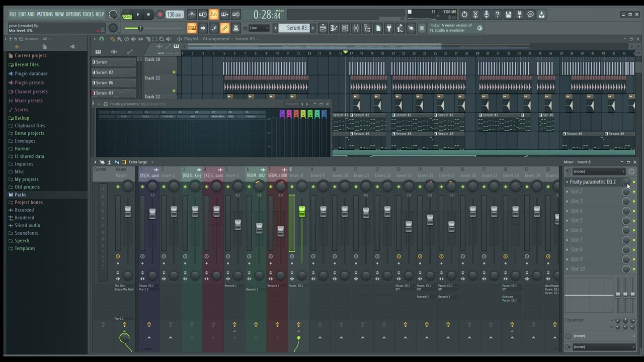Switch between Pat and Song mode
Screen dimensions: 644x362
tap(127, 15)
